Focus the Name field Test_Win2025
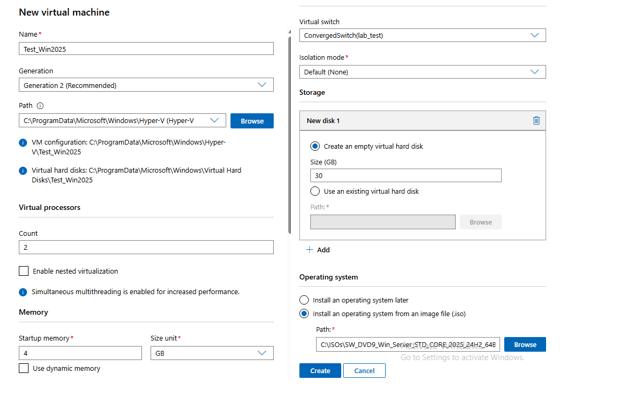The width and height of the screenshot is (626, 395). (x=146, y=49)
